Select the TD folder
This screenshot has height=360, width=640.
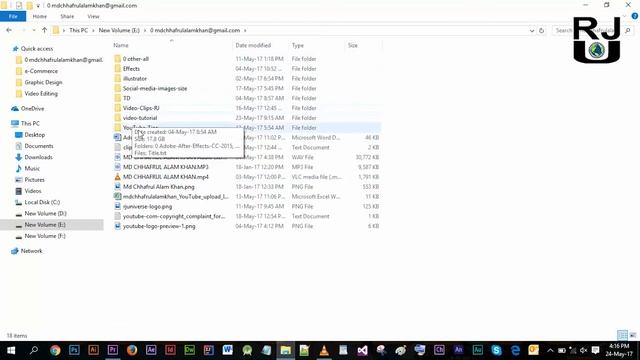pyautogui.click(x=127, y=98)
